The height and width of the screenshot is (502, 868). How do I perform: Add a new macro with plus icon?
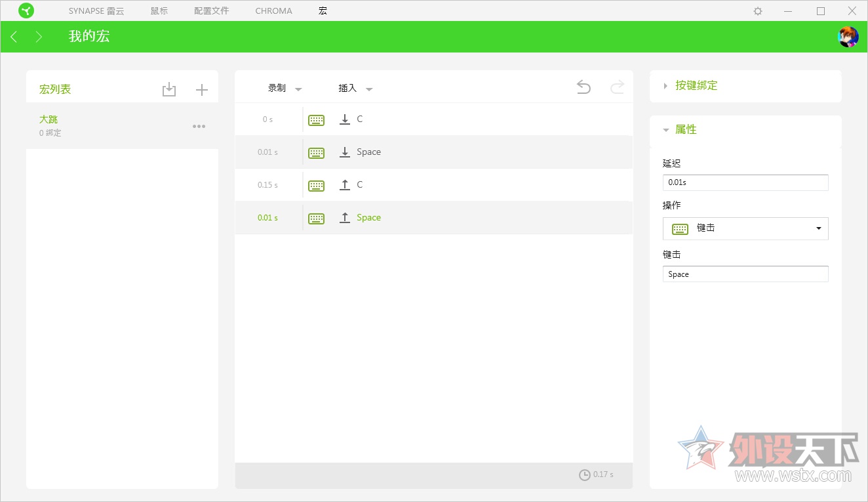click(202, 90)
